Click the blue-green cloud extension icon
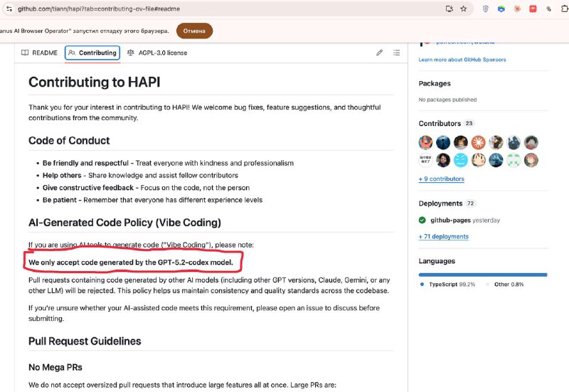 [501, 9]
